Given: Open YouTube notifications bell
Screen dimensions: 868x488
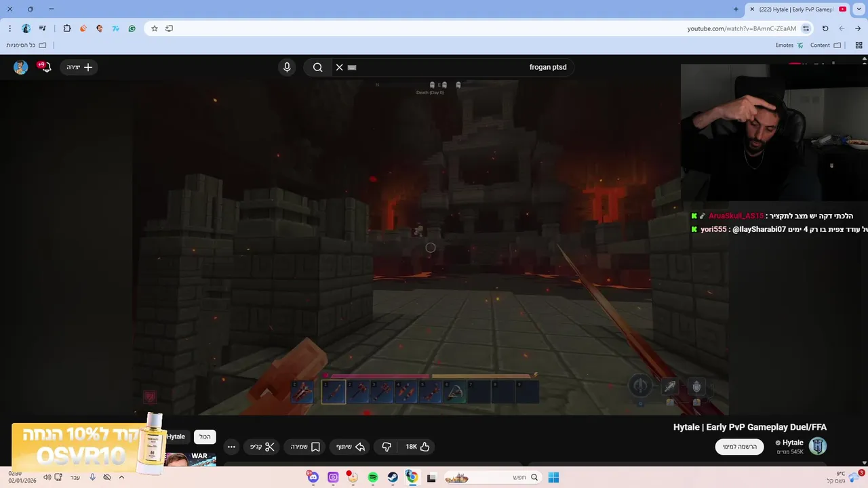Looking at the screenshot, I should tap(45, 67).
